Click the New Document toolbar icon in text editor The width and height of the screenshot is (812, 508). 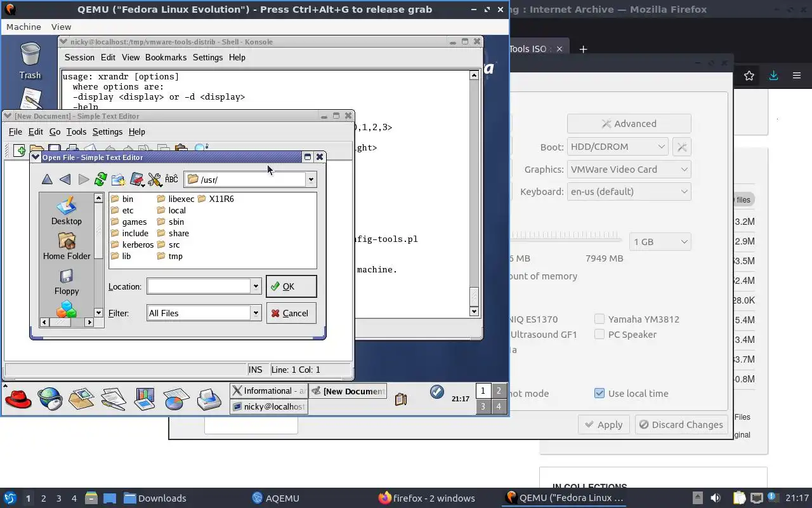point(20,150)
